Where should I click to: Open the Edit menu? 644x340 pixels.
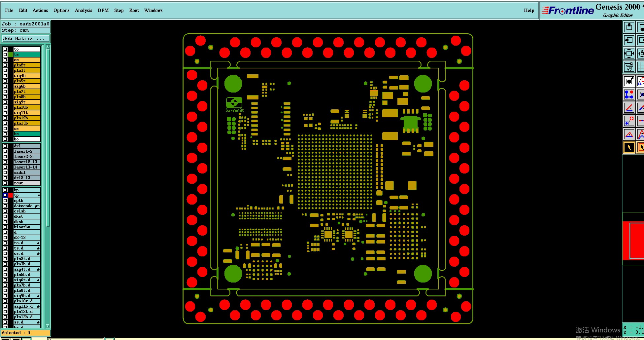23,10
